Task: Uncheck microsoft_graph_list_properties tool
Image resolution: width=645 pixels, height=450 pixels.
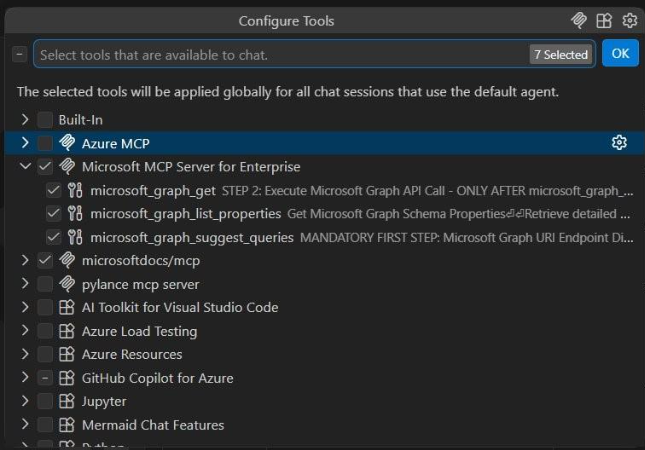Action: click(x=53, y=213)
